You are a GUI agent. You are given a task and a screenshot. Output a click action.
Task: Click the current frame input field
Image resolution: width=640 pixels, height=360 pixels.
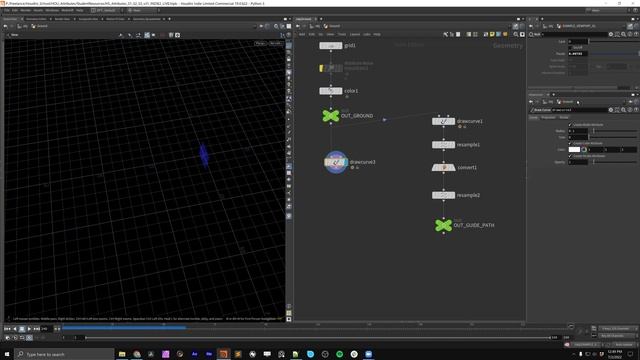[46, 329]
